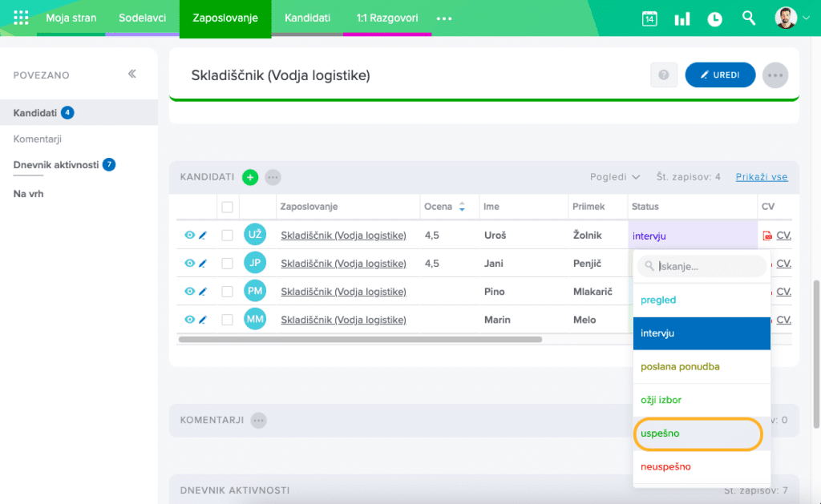Open the bar chart reports icon
This screenshot has width=821, height=504.
(x=682, y=18)
